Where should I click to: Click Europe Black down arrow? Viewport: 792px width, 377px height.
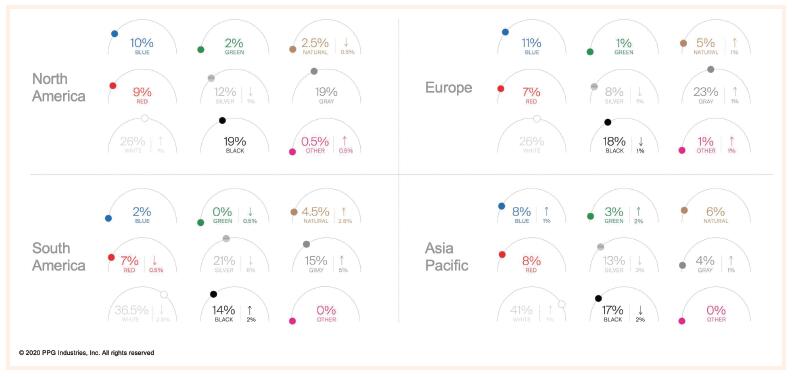point(640,142)
